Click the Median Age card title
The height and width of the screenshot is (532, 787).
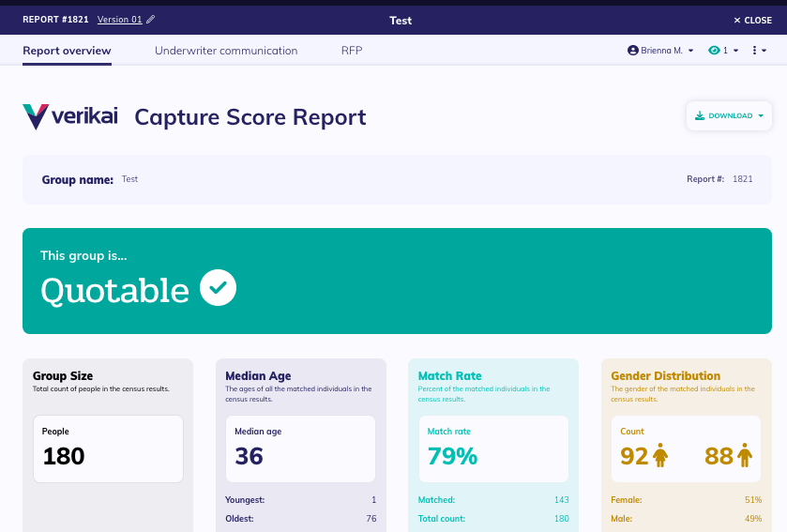[x=258, y=376]
